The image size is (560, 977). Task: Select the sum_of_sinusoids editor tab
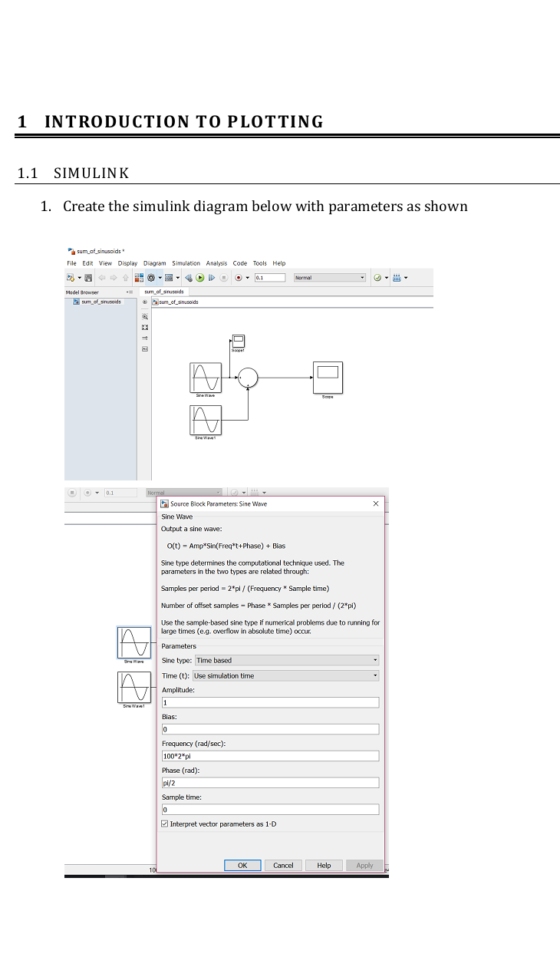(164, 292)
